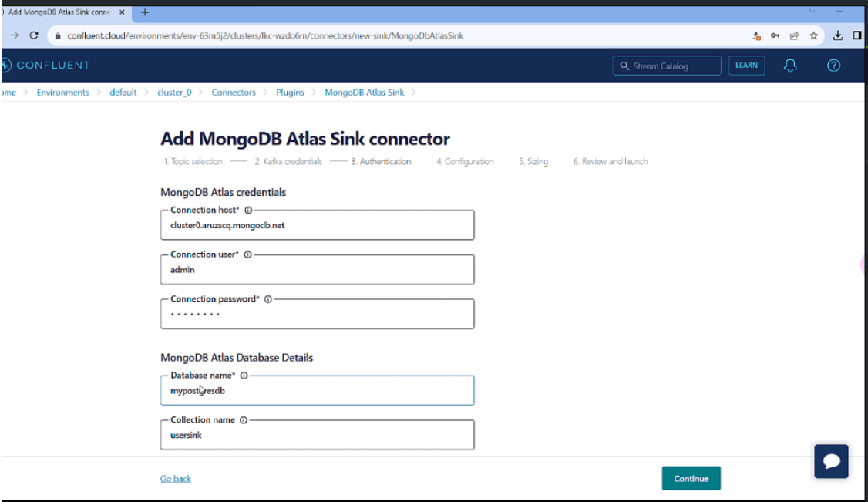Click the magnifier in Stream Catalog search

pos(624,66)
